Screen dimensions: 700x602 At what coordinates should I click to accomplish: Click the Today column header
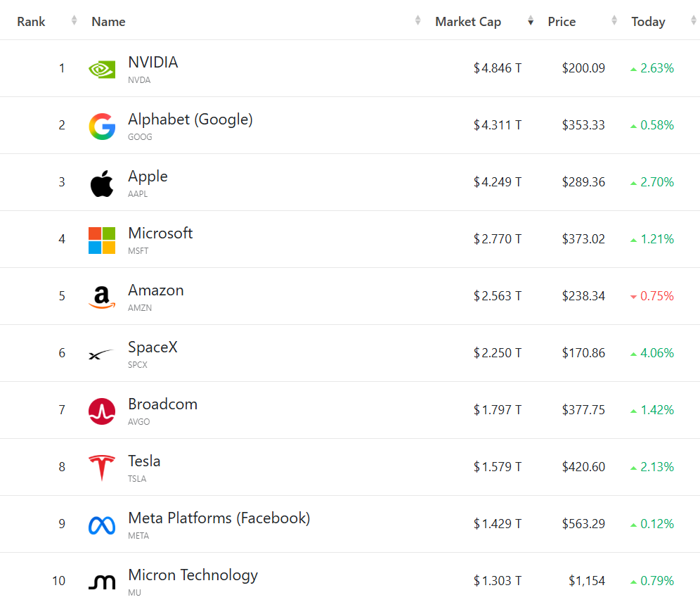[648, 21]
